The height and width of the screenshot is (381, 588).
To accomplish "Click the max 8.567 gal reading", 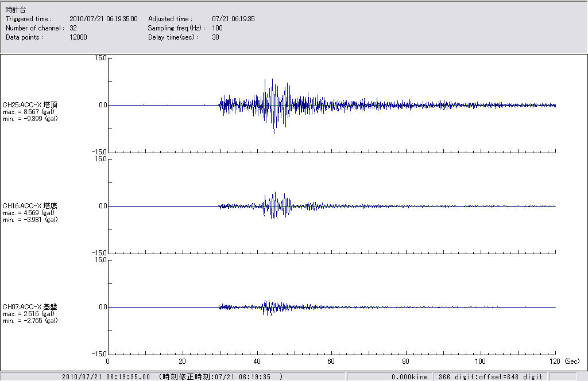I will pos(29,112).
